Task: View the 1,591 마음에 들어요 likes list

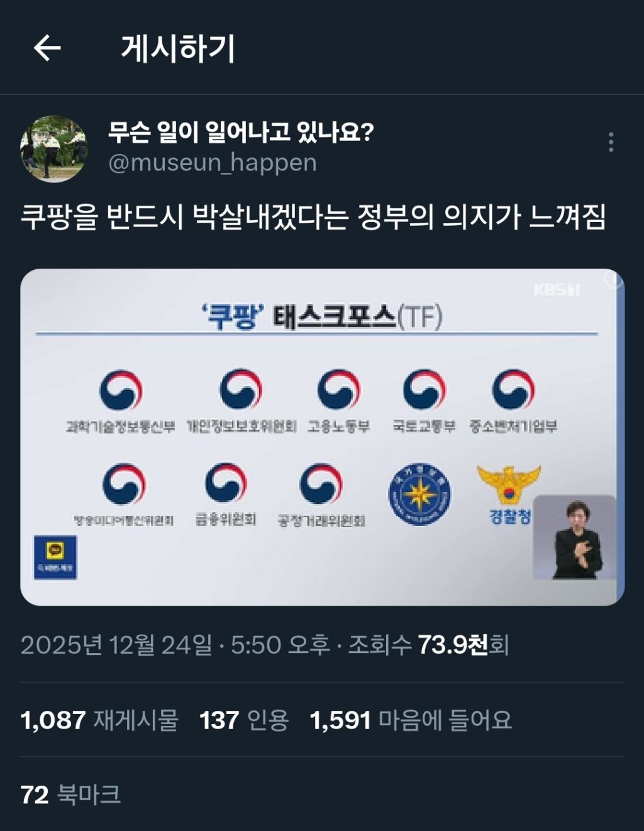Action: tap(411, 720)
